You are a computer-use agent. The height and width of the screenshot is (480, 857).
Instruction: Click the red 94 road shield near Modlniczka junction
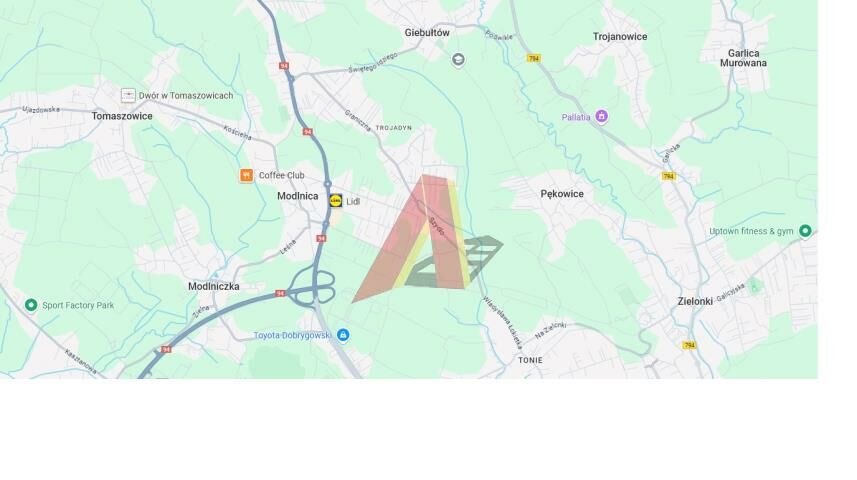[280, 293]
